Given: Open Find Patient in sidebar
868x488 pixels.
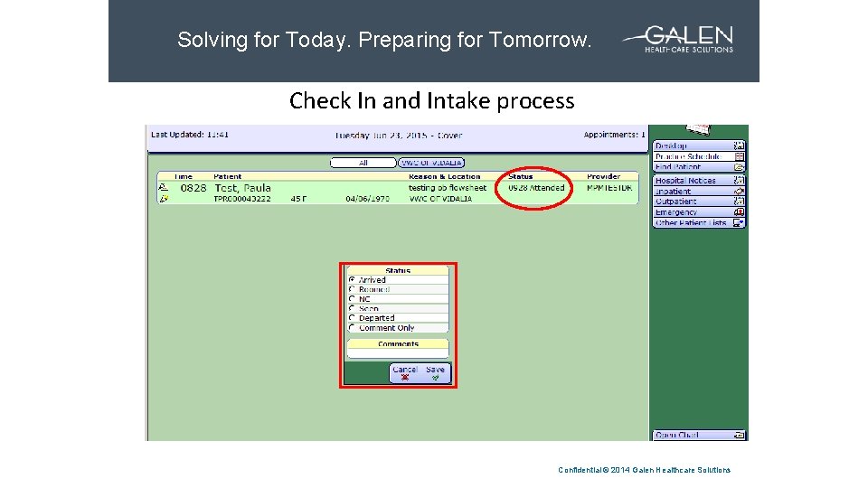Looking at the screenshot, I should (699, 166).
